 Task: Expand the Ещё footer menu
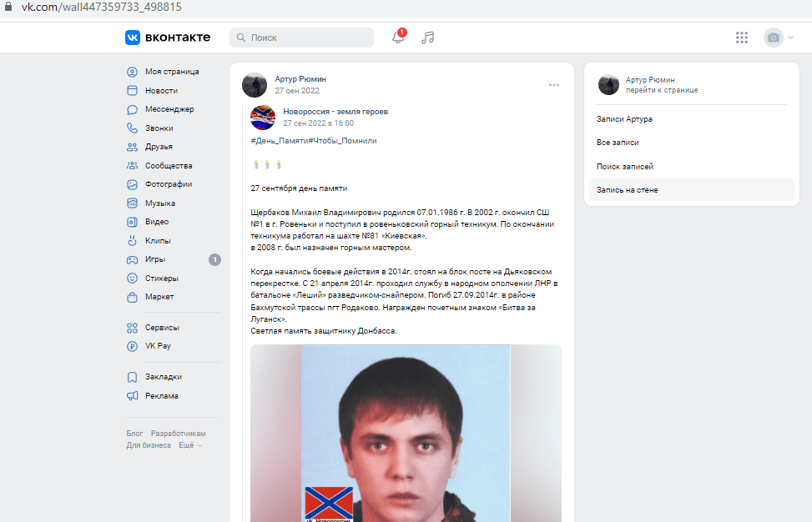[x=190, y=445]
